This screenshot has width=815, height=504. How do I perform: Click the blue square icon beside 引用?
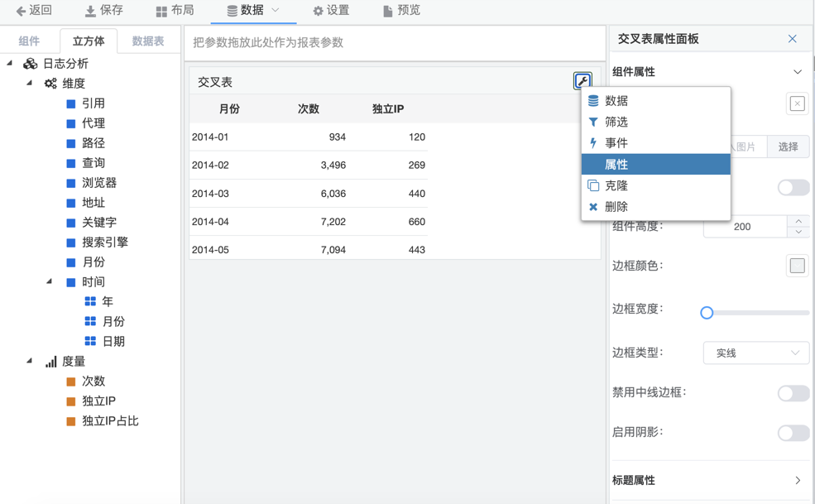(x=71, y=103)
